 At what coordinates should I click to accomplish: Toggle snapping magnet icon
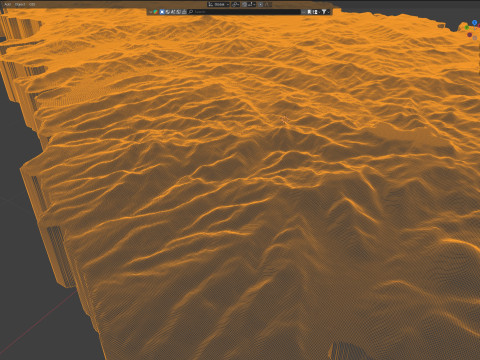point(244,4)
